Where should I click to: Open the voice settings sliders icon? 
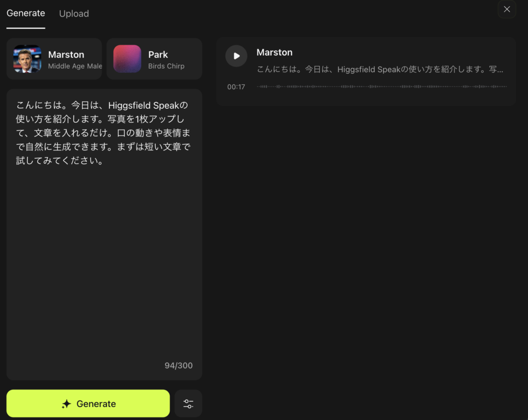coord(188,404)
